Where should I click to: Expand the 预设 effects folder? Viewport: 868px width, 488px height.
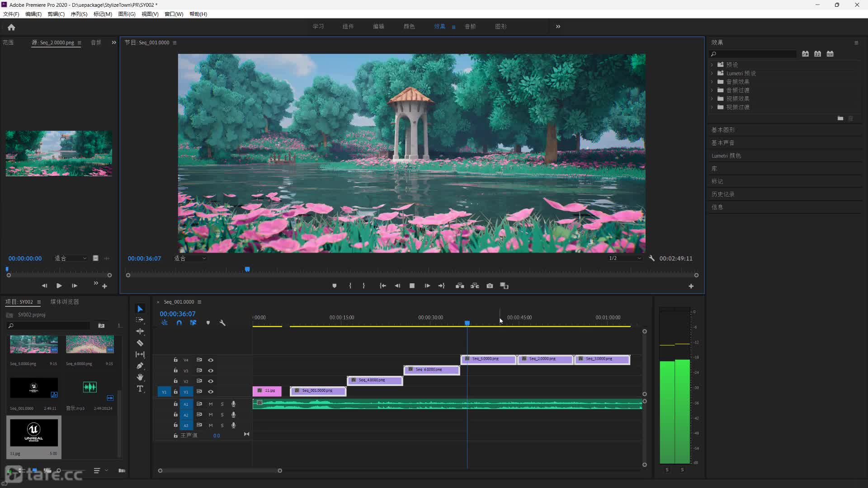point(712,65)
